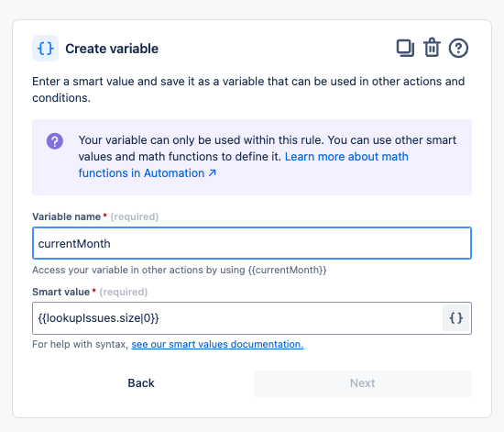This screenshot has width=504, height=432.
Task: Click the Back button
Action: [x=141, y=383]
